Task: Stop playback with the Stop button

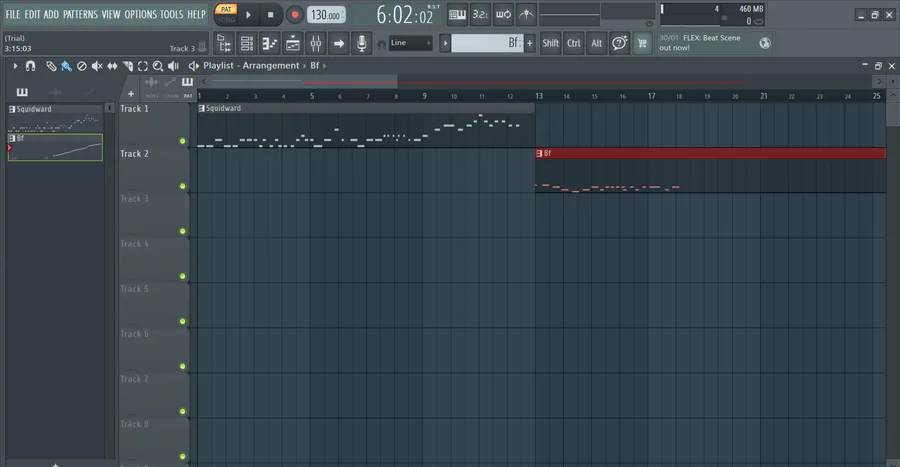Action: coord(270,15)
